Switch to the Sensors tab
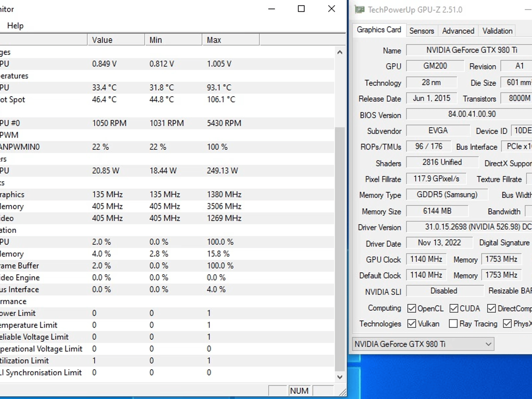 point(422,31)
